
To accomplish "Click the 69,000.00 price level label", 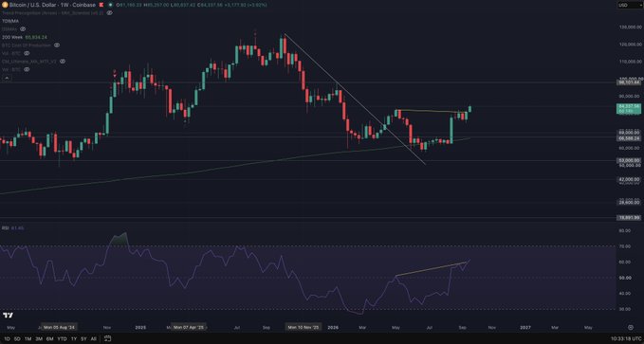I will pyautogui.click(x=629, y=133).
